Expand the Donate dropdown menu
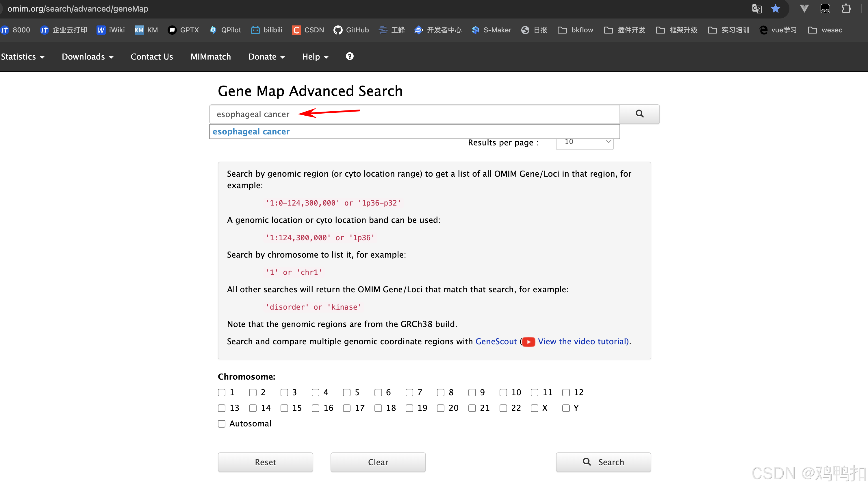Screen dimensions: 868x488 tap(266, 57)
